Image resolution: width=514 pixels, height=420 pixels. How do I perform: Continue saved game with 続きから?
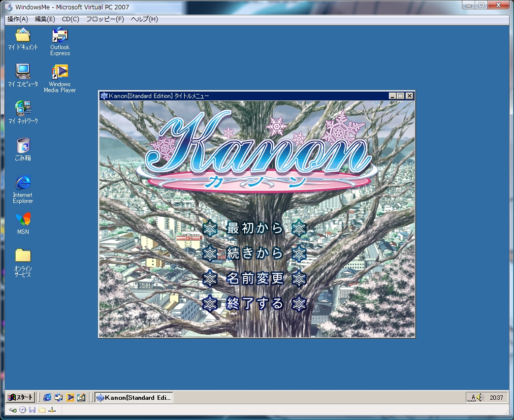[255, 254]
